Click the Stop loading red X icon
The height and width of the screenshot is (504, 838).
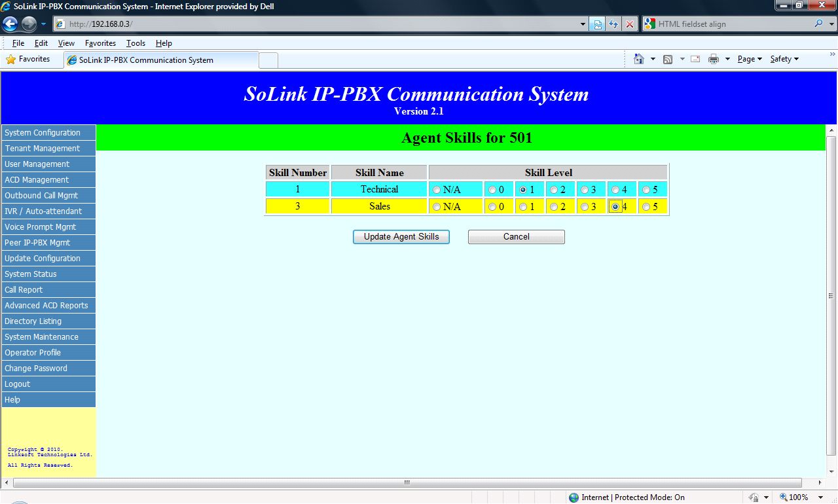point(630,24)
